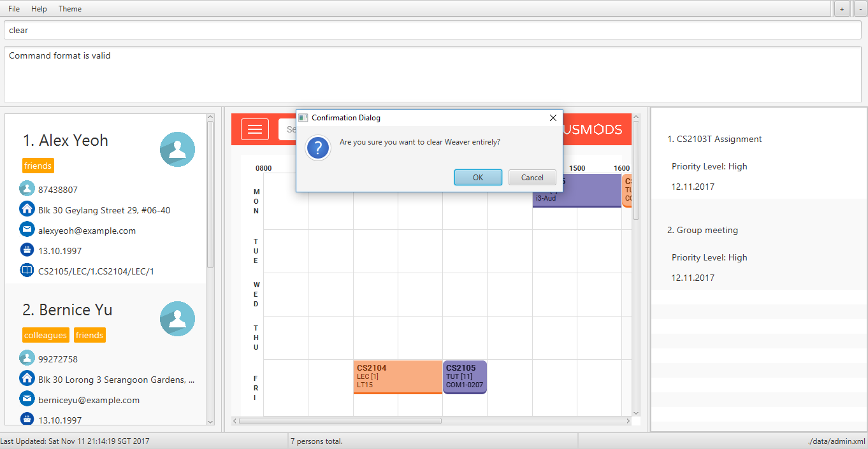Viewport: 868px width, 449px height.
Task: Click the email icon beside alexyeoh@example.com
Action: click(27, 230)
